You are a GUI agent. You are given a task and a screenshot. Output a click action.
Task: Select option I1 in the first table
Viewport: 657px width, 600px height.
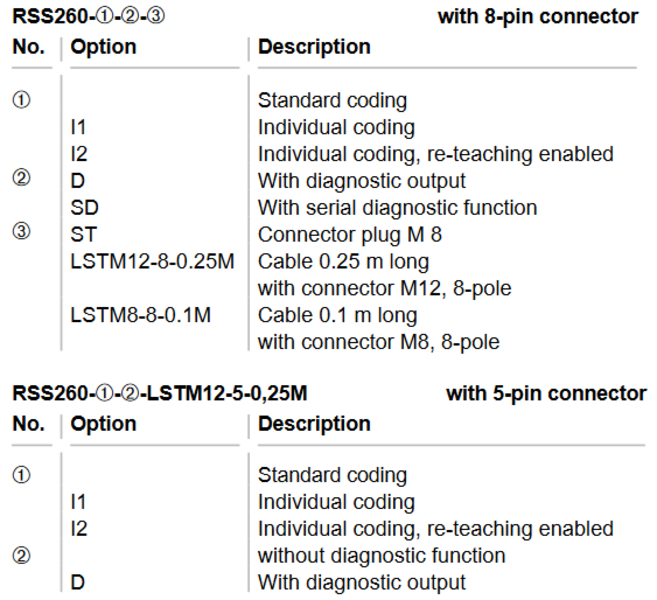[78, 127]
